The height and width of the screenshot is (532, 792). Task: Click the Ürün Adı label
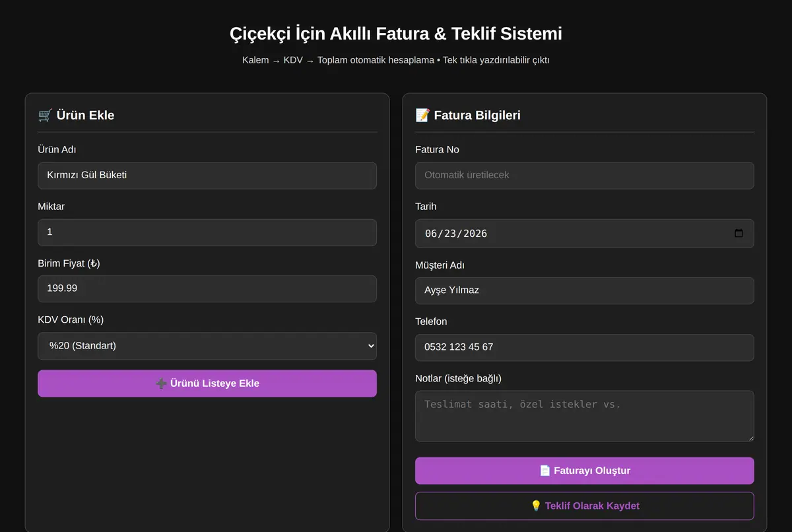[57, 150]
